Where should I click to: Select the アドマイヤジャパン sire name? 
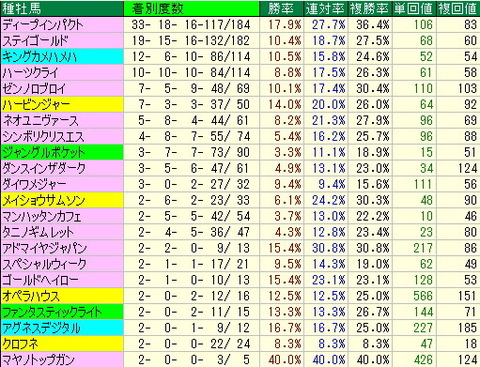[x=44, y=248]
